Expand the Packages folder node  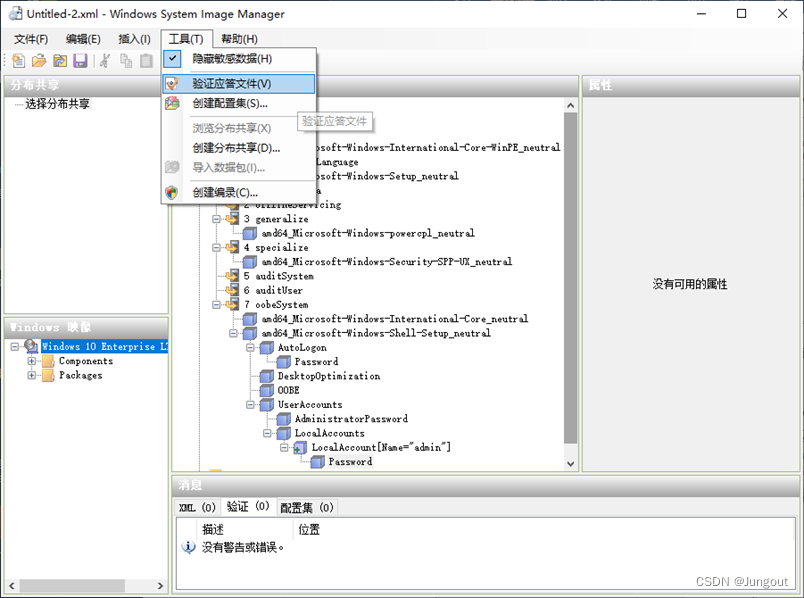coord(32,375)
